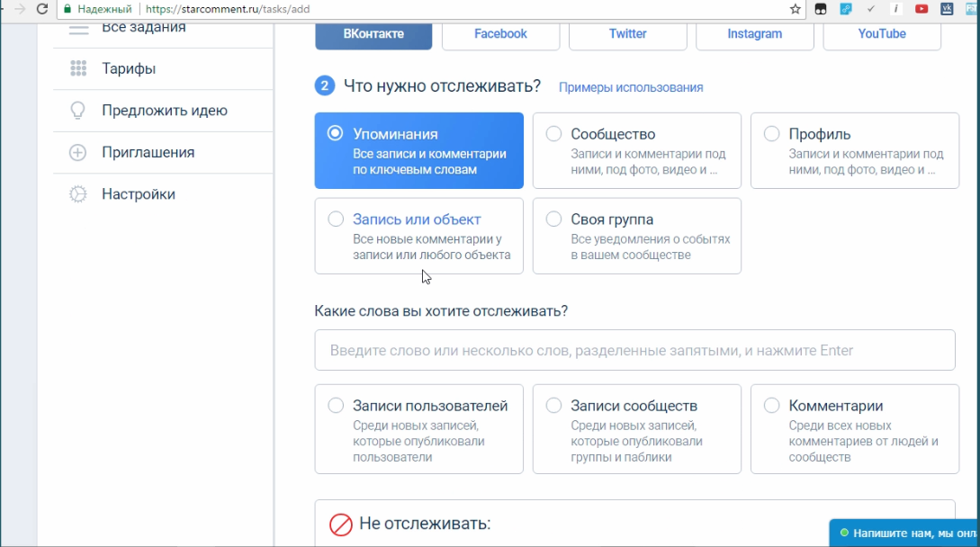
Task: Click the page refresh icon
Action: point(41,9)
